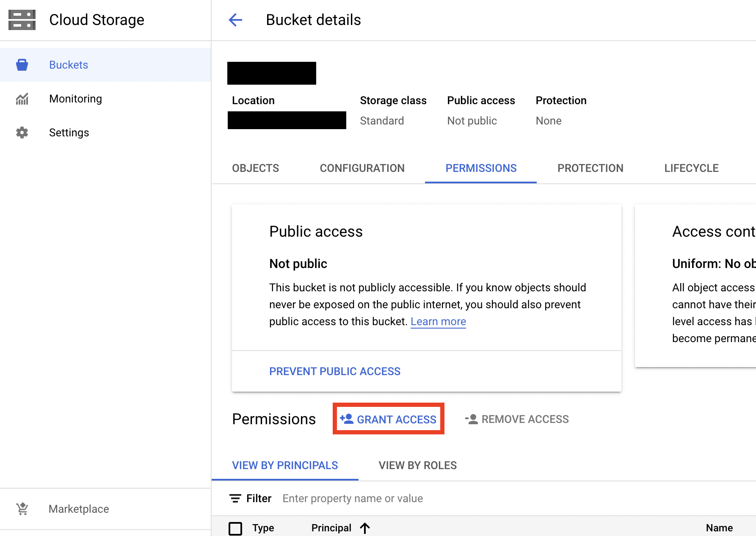This screenshot has width=756, height=536.
Task: Click the Marketplace cart icon
Action: [x=22, y=508]
